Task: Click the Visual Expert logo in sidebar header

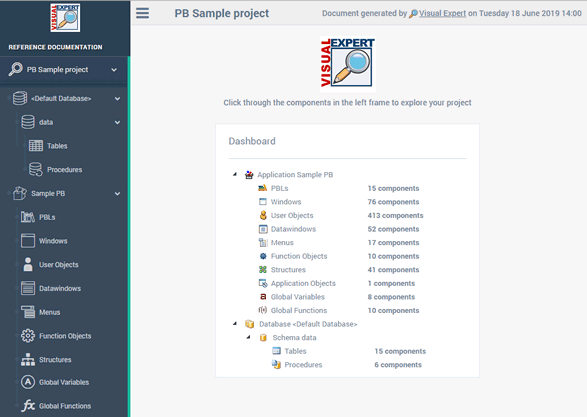Action: point(65,18)
